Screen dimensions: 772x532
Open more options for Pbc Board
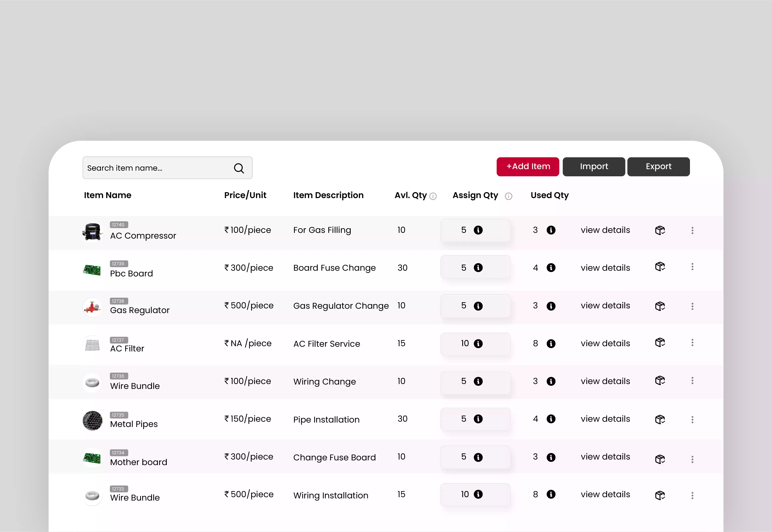coord(692,267)
